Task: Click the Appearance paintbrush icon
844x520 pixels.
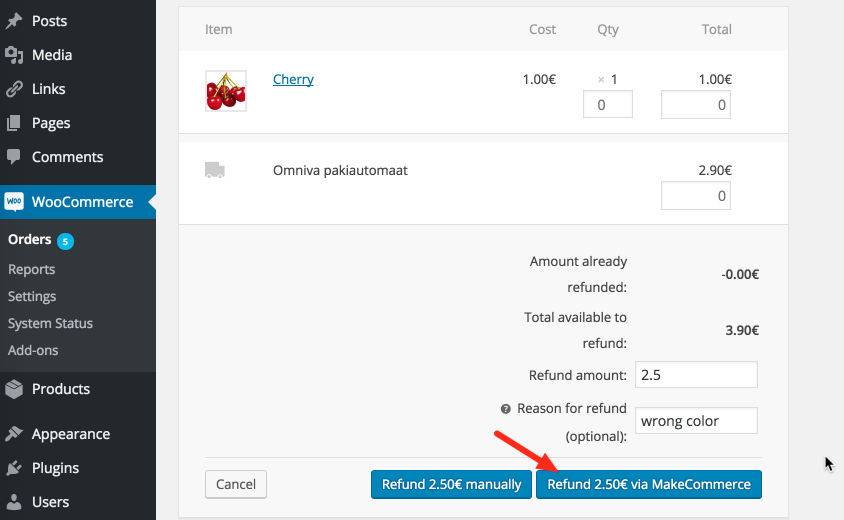Action: click(14, 434)
